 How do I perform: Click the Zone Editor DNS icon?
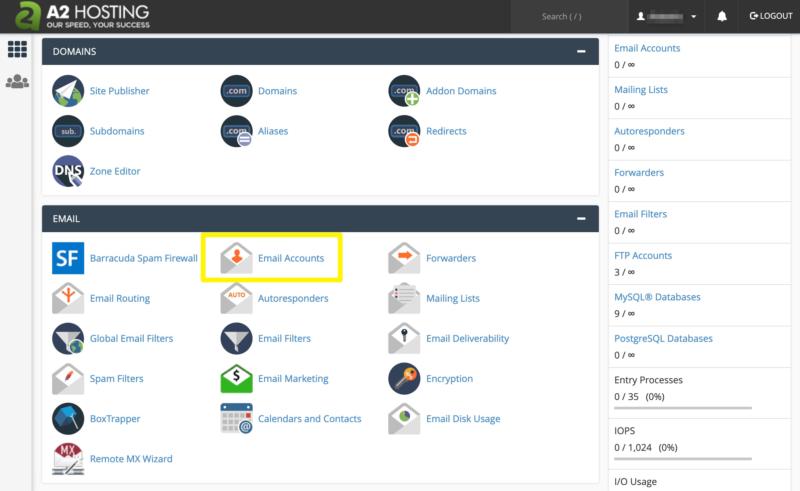click(68, 171)
